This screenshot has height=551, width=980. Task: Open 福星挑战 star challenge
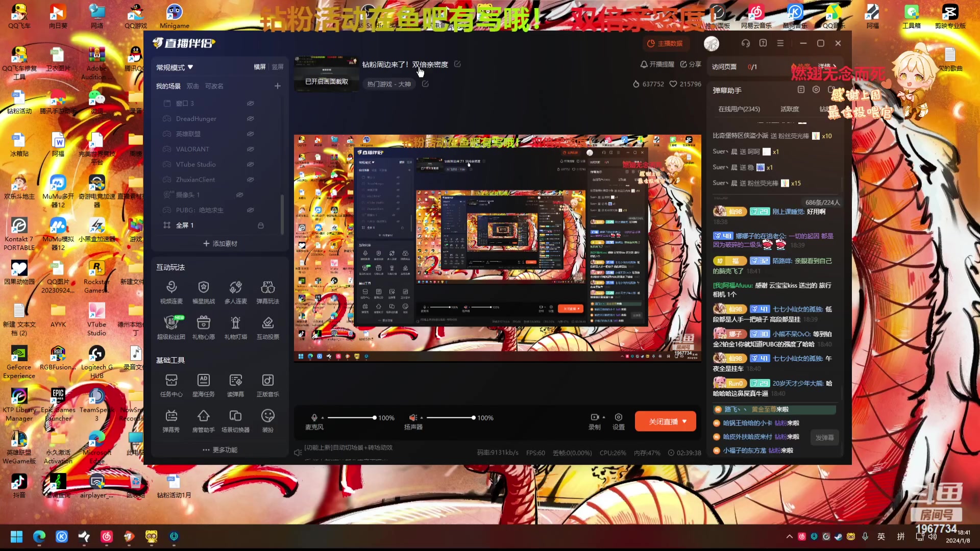click(204, 292)
